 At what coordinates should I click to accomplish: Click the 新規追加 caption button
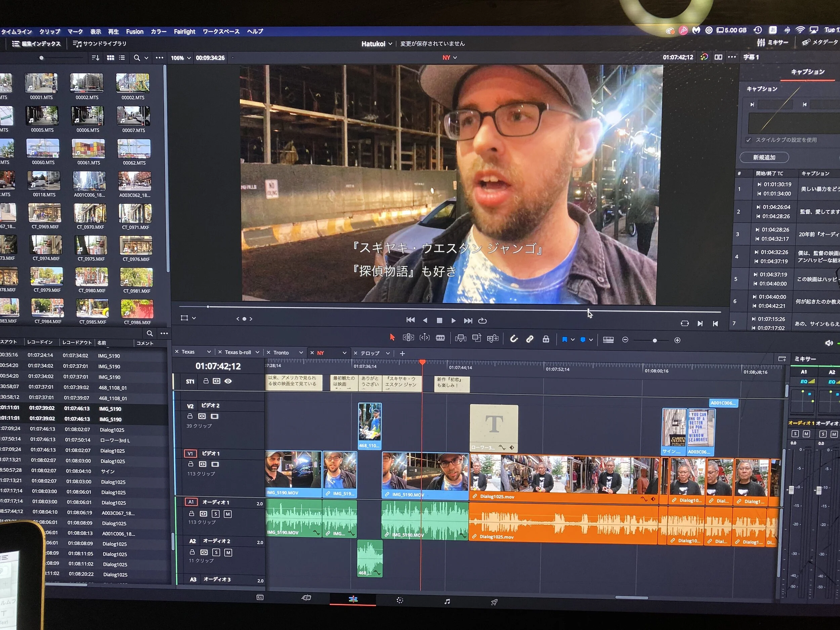pyautogui.click(x=764, y=157)
